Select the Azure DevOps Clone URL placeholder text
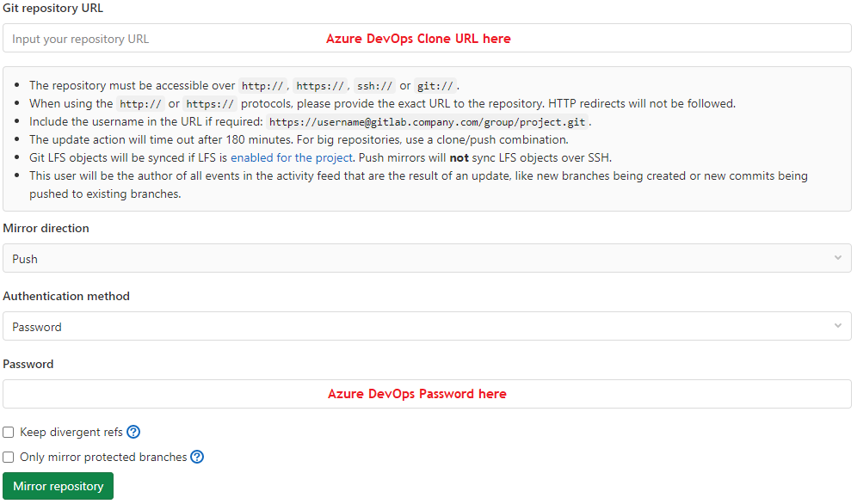Viewport: 857px width, 504px height. point(418,38)
